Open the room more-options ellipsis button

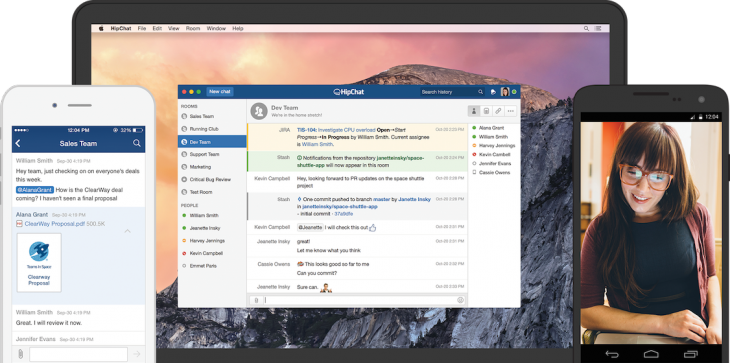tap(511, 111)
